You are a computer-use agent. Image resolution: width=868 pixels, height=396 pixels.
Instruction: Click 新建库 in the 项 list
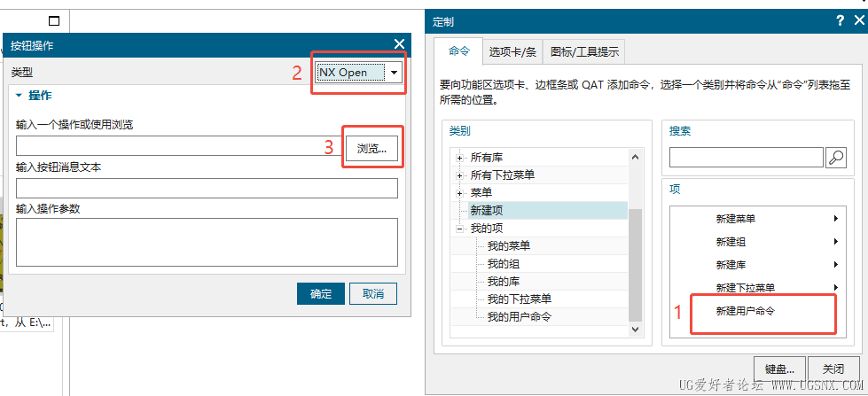731,265
